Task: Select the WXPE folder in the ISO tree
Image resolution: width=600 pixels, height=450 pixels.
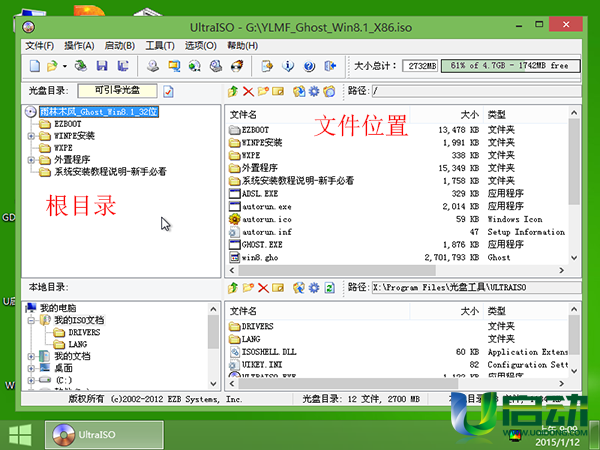Action: [x=63, y=148]
